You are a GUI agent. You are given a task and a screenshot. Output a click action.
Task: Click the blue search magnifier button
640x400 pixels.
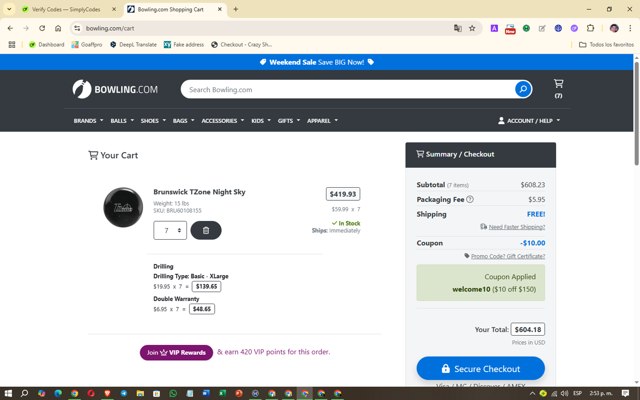coord(523,89)
